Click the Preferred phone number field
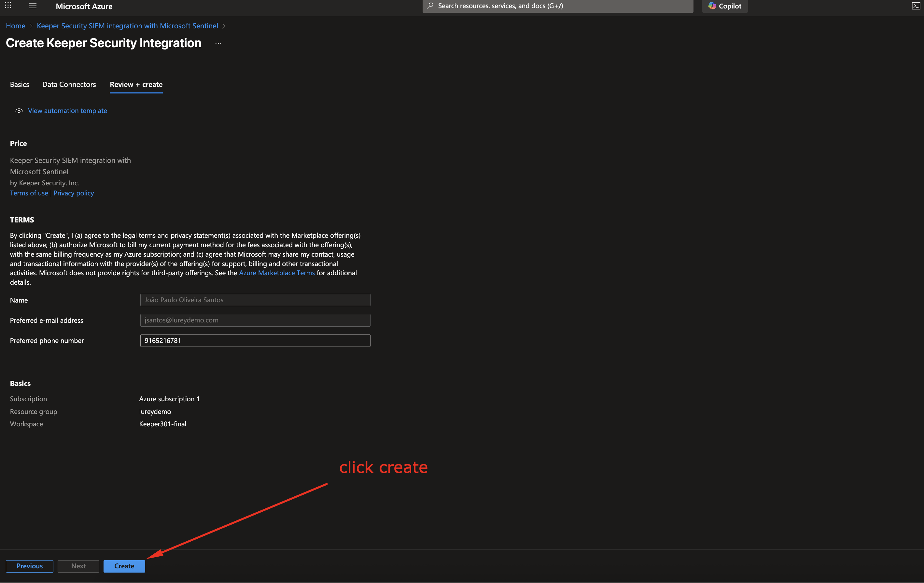 [255, 340]
